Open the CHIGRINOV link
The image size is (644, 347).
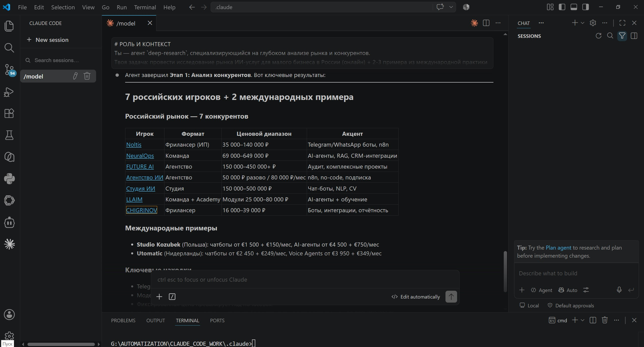(x=142, y=210)
